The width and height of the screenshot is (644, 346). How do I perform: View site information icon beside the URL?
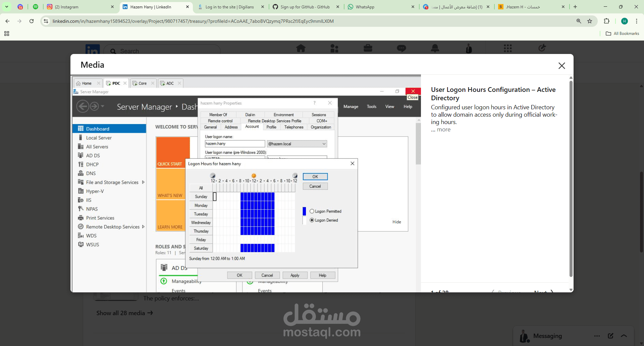click(x=46, y=21)
